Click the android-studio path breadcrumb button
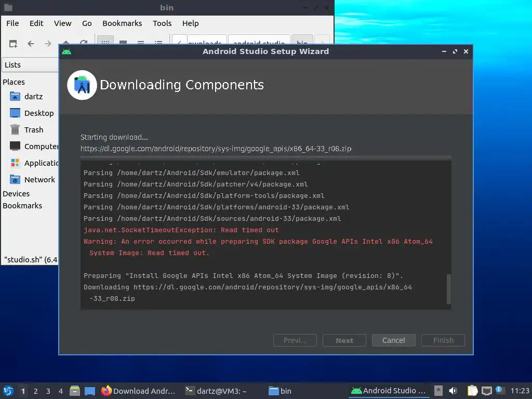The height and width of the screenshot is (399, 532). tap(259, 39)
